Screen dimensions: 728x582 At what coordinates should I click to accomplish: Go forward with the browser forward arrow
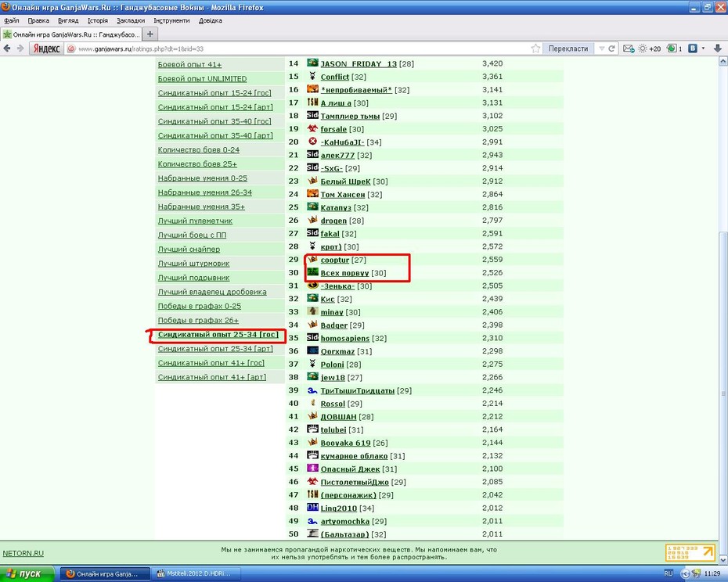(20, 48)
